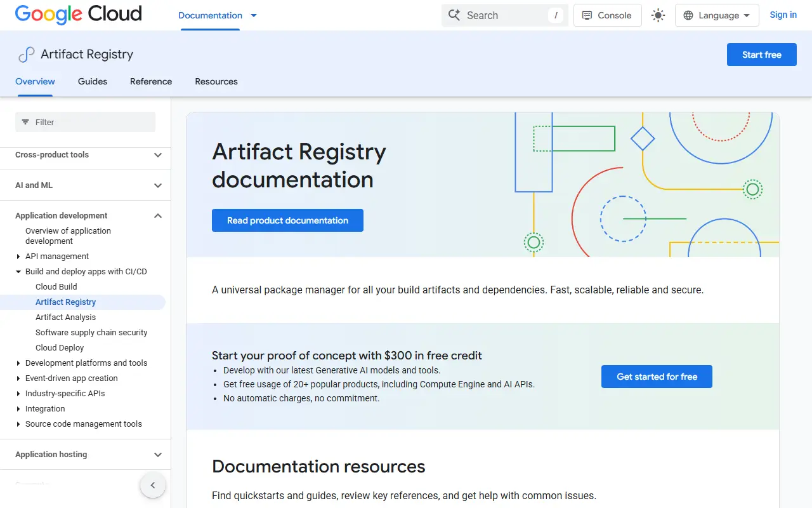The height and width of the screenshot is (508, 812).
Task: Open the Console button
Action: click(x=607, y=15)
